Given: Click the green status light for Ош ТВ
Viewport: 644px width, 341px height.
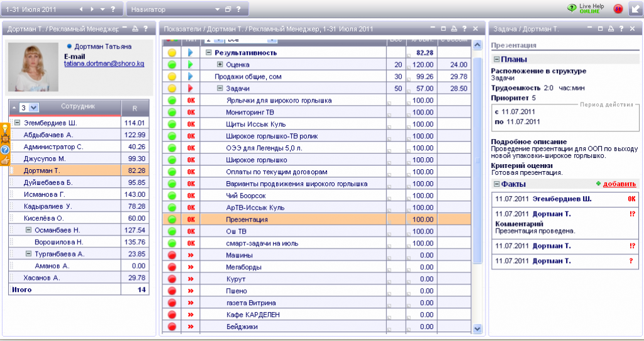Looking at the screenshot, I should (172, 232).
